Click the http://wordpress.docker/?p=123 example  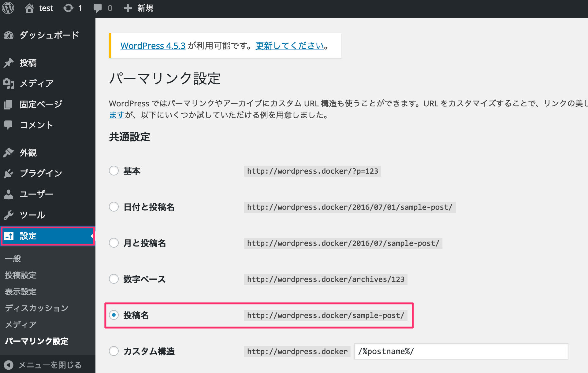tap(313, 171)
